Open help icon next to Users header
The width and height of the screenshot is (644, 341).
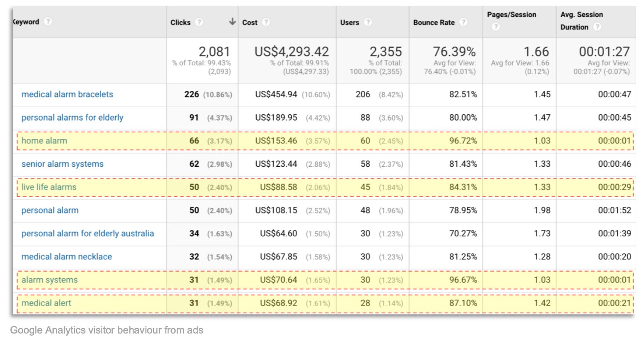pos(368,22)
